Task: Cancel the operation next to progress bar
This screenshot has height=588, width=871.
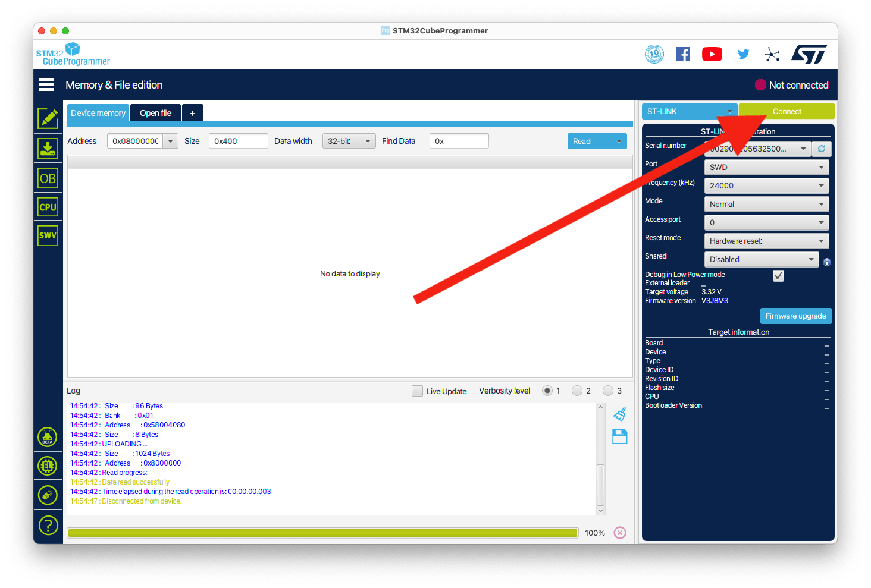Action: [x=620, y=533]
